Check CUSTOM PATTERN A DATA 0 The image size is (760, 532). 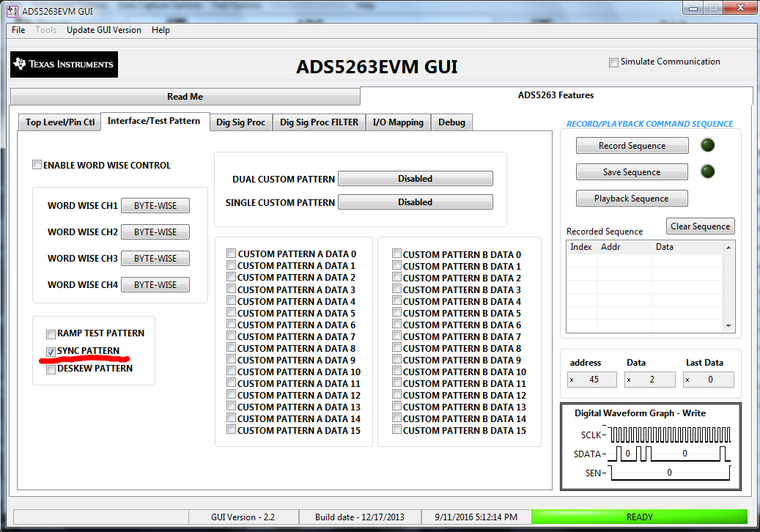(231, 254)
